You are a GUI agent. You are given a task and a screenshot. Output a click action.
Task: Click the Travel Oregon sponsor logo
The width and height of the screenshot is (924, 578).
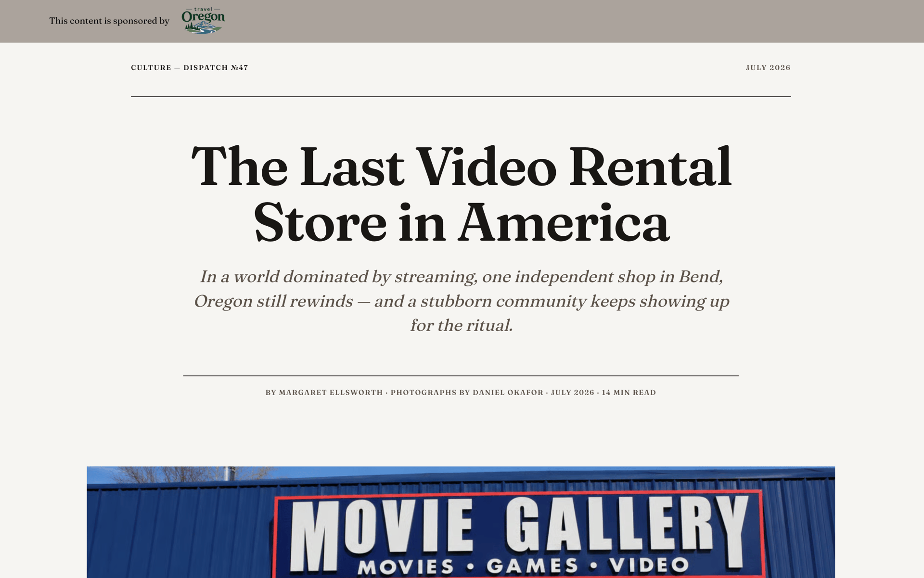(203, 21)
